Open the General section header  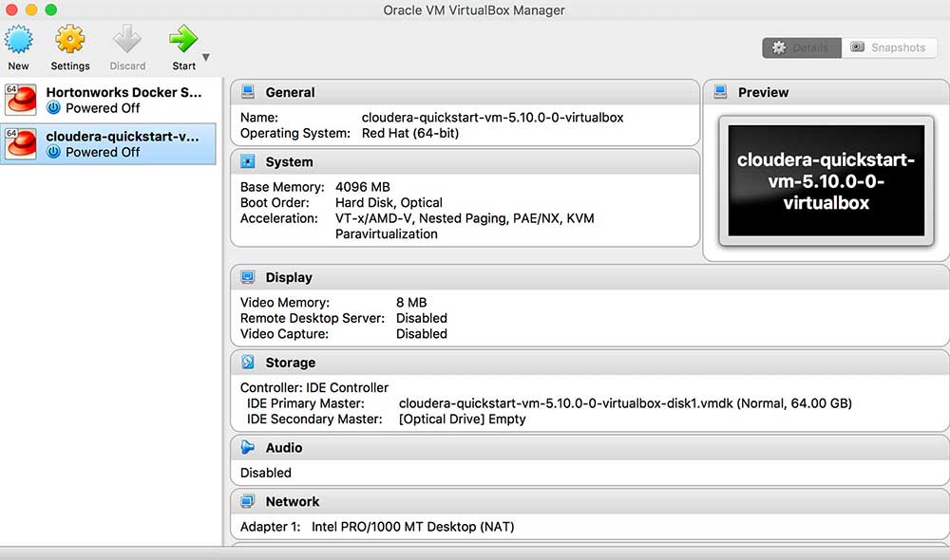point(465,93)
